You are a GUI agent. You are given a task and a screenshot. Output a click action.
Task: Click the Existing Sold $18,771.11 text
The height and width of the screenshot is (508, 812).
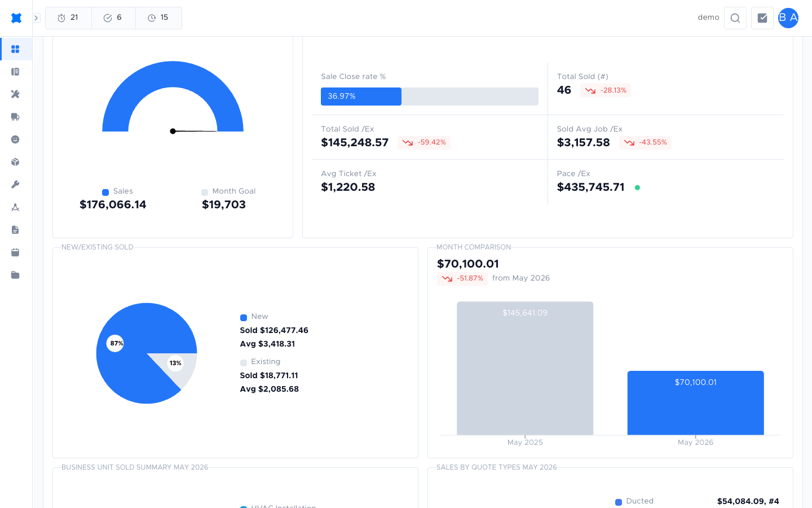(x=269, y=376)
